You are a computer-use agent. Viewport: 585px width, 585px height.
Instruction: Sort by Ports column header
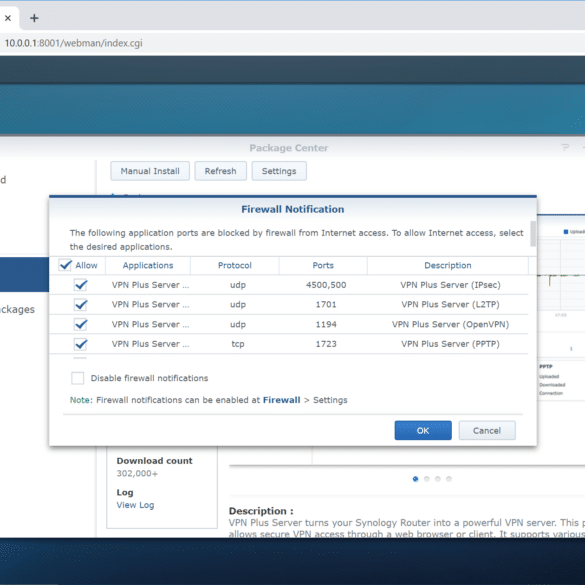coord(323,265)
